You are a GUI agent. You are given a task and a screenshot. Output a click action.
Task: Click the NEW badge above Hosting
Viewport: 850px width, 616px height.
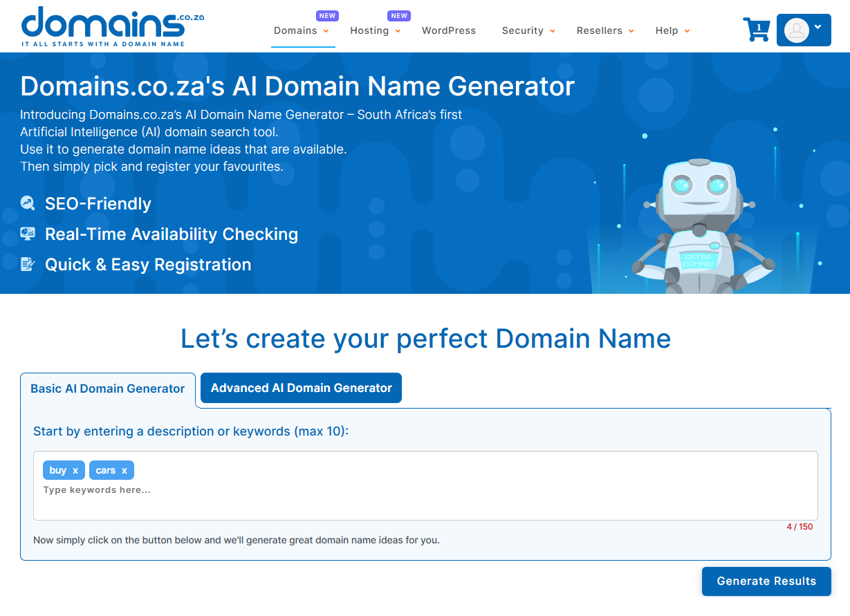pos(399,16)
